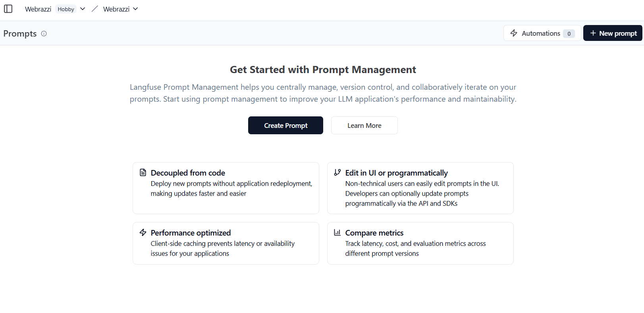This screenshot has height=313, width=644.
Task: Click the bar chart icon for Compare metrics
Action: tap(337, 232)
